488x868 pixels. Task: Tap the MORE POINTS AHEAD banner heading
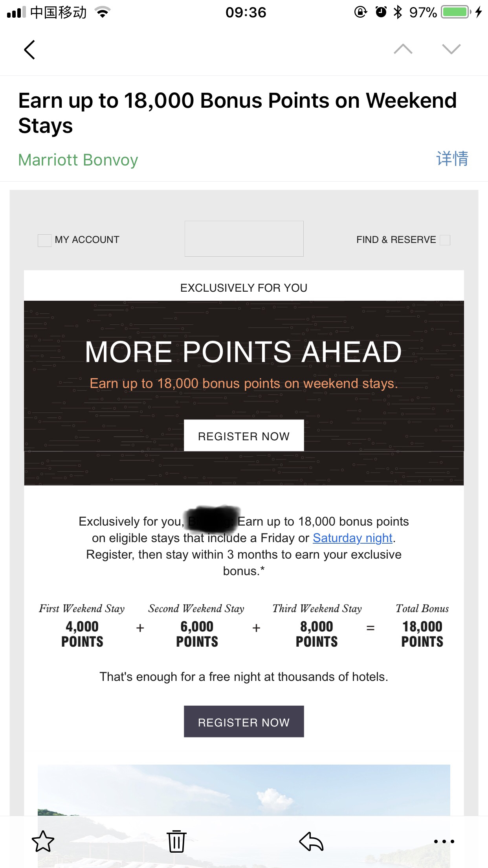[x=244, y=351]
